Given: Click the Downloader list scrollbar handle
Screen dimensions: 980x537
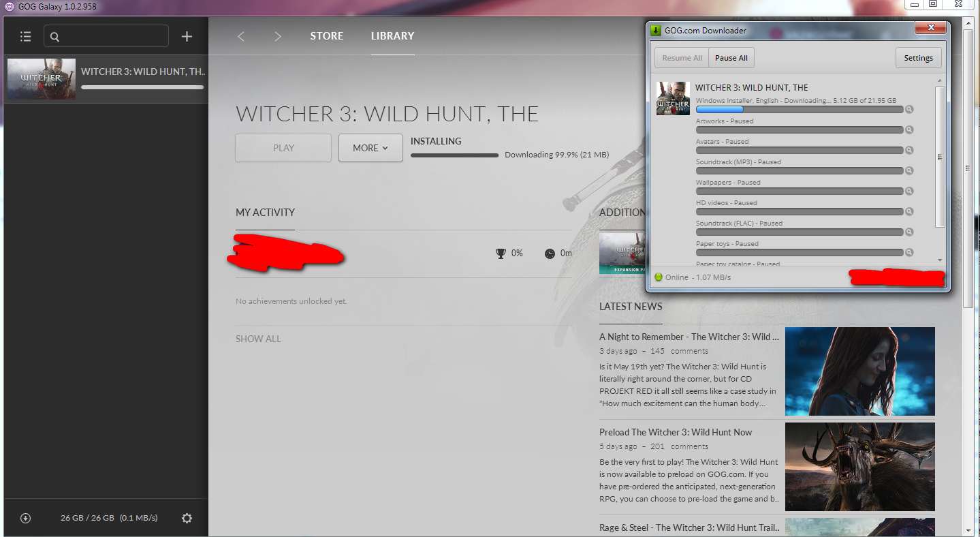Looking at the screenshot, I should (x=940, y=157).
